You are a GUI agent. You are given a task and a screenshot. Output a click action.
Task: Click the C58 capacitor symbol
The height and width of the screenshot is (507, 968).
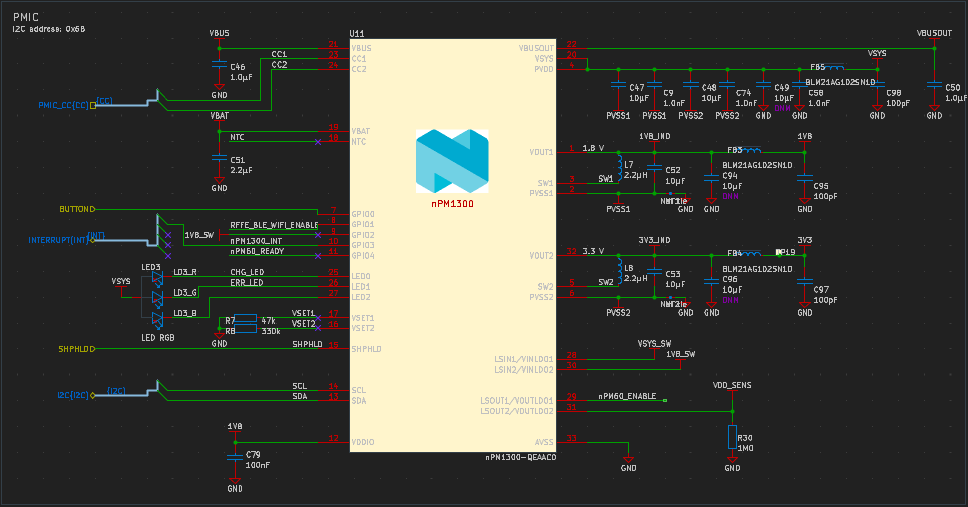[799, 84]
